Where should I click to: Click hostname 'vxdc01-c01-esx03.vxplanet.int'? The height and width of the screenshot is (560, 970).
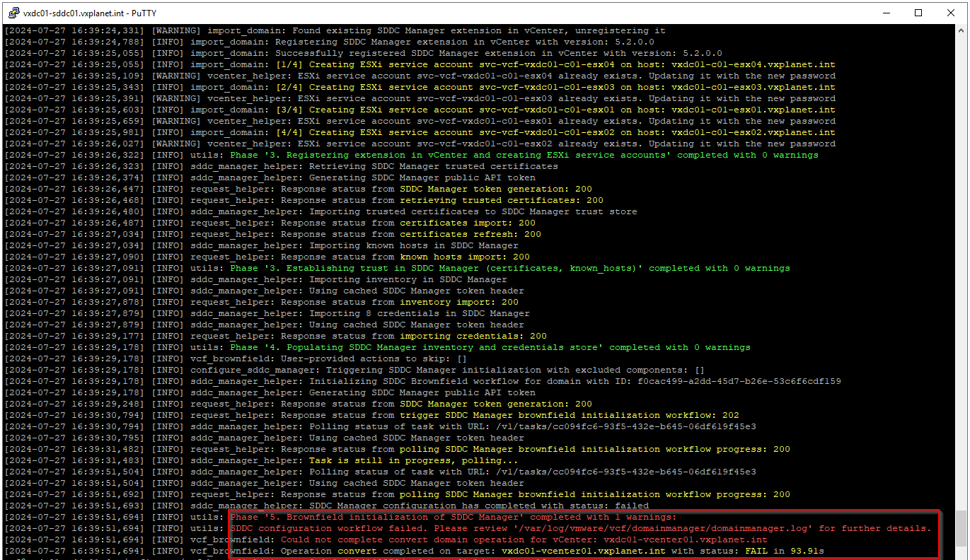click(754, 87)
